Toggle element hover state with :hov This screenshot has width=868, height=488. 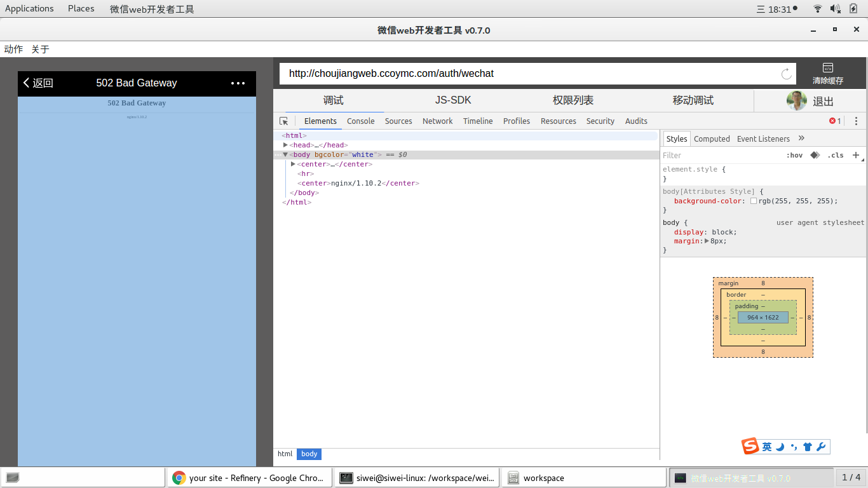795,155
